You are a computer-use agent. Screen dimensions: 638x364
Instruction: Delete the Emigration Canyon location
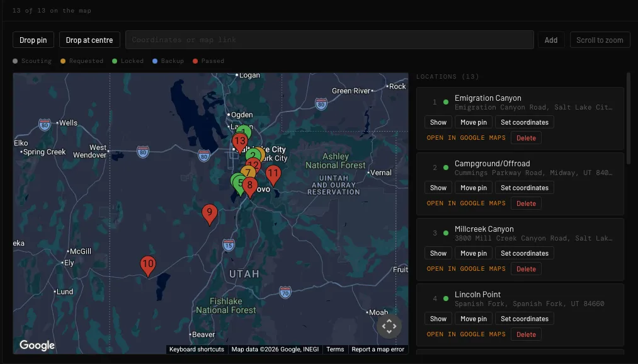point(526,138)
